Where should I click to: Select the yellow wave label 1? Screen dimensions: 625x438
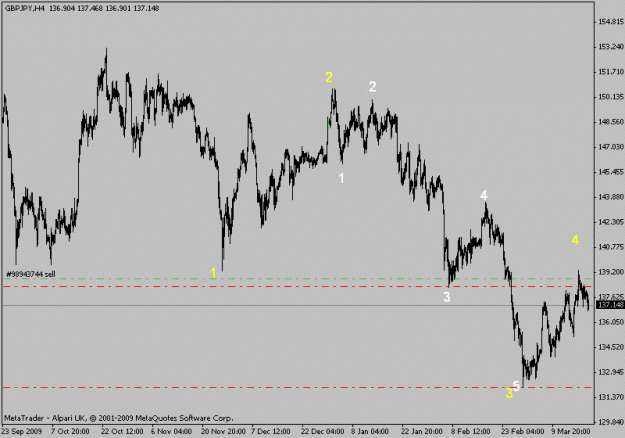tap(213, 273)
